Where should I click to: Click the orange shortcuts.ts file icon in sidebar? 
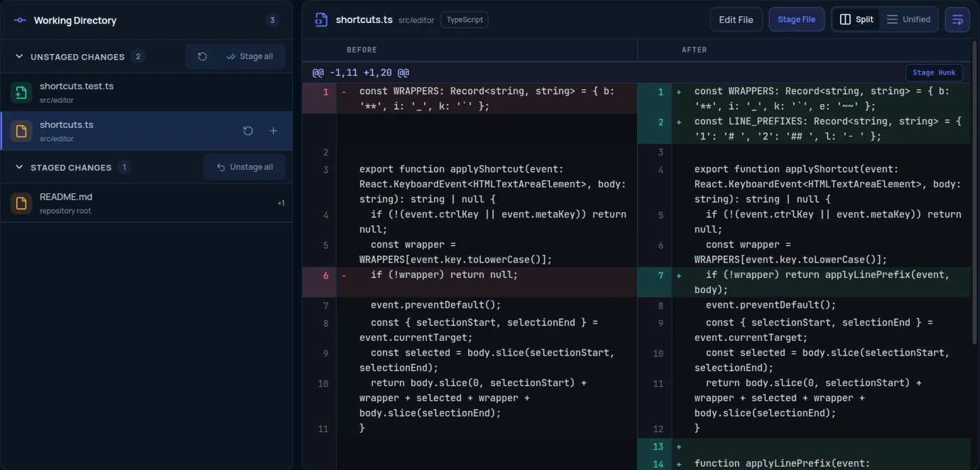(22, 131)
